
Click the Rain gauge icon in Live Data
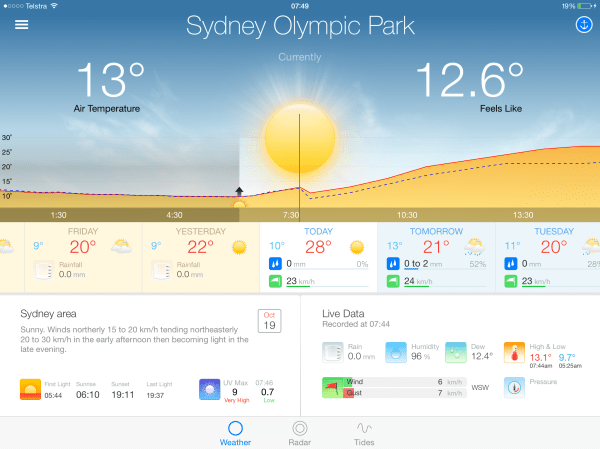[x=333, y=352]
